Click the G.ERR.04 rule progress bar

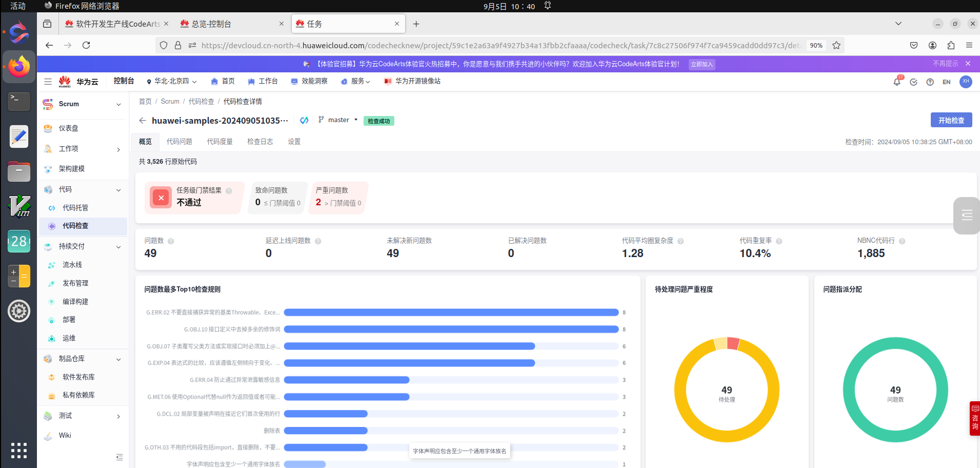click(451, 380)
